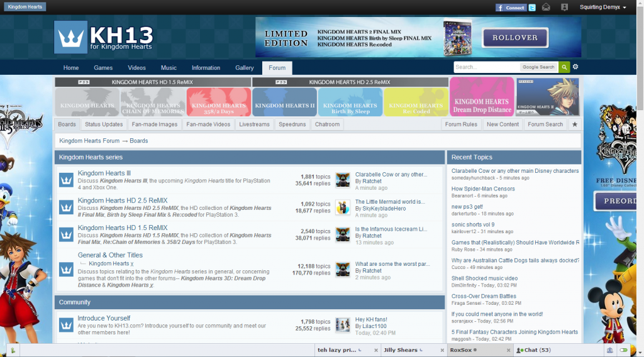Toggle the chat online status switch
Viewport: 644px width, 357px height.
pos(624,350)
